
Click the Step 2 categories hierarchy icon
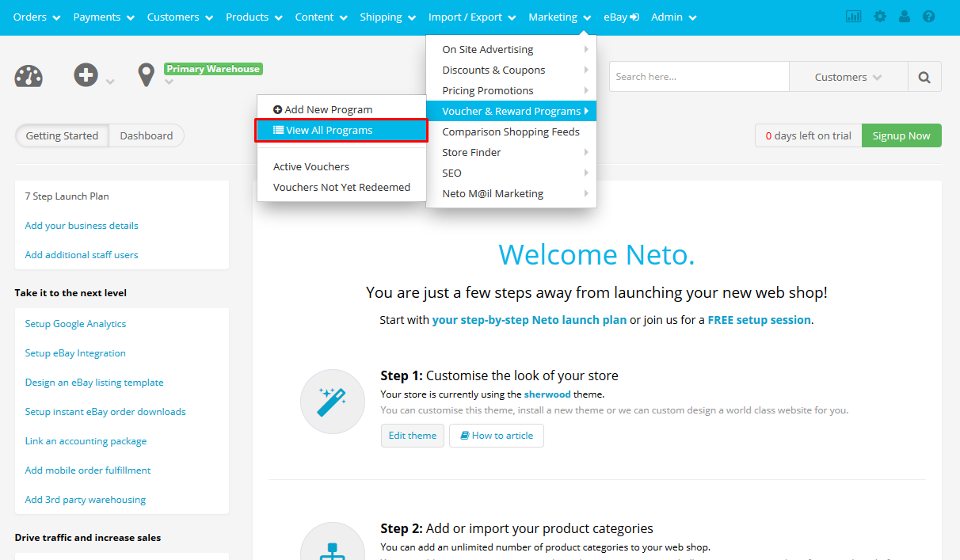(333, 547)
